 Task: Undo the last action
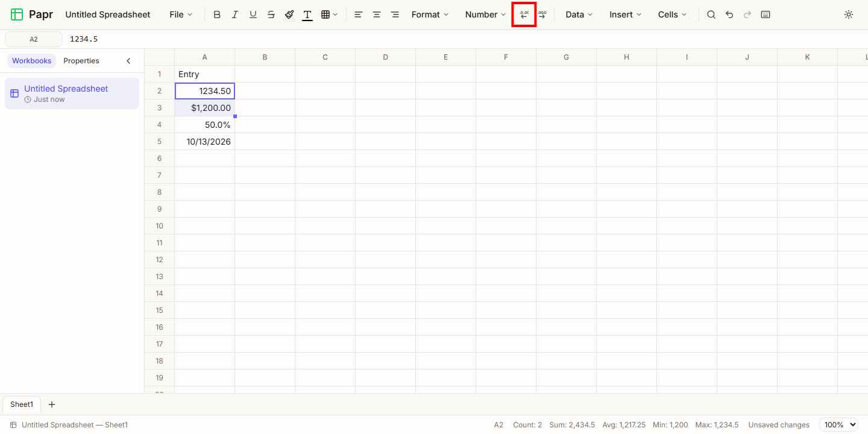click(x=729, y=14)
